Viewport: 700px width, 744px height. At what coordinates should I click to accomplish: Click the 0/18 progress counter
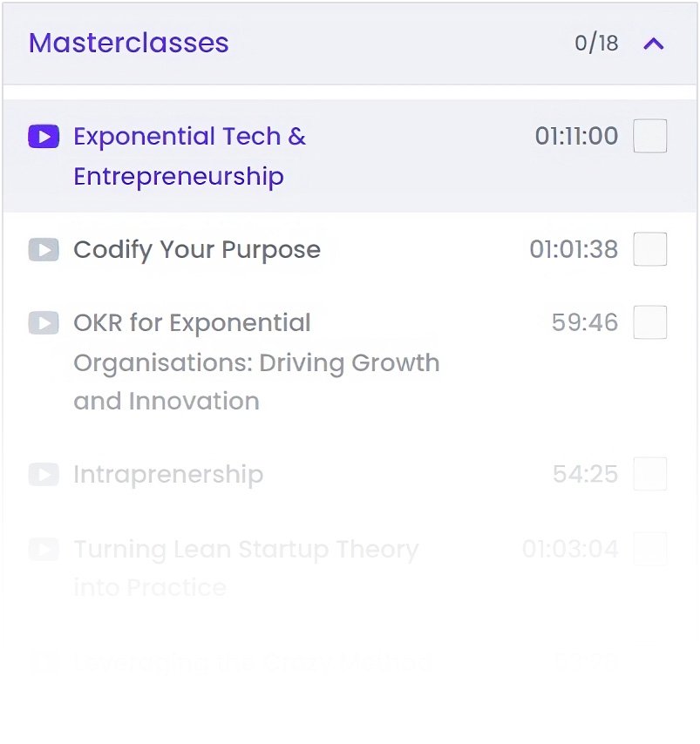coord(596,44)
